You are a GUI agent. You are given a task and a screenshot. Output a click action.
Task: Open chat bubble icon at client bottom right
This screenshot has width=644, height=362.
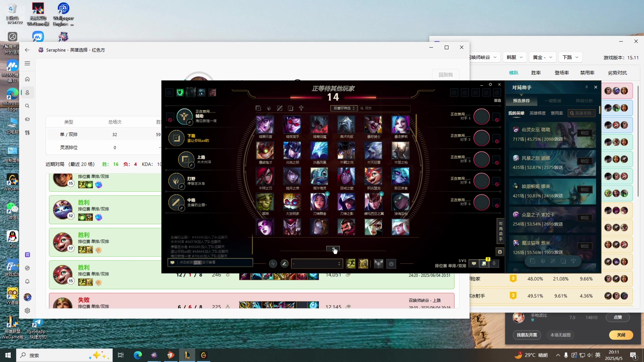(x=474, y=264)
